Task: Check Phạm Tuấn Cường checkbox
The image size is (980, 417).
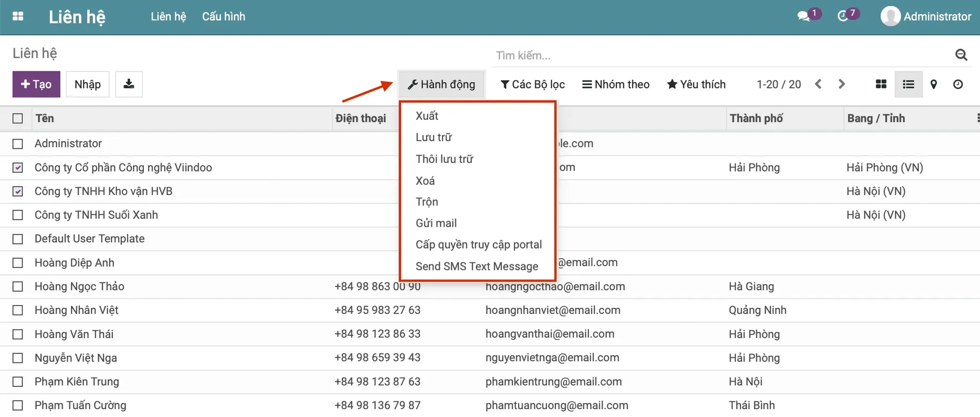Action: pos(18,406)
